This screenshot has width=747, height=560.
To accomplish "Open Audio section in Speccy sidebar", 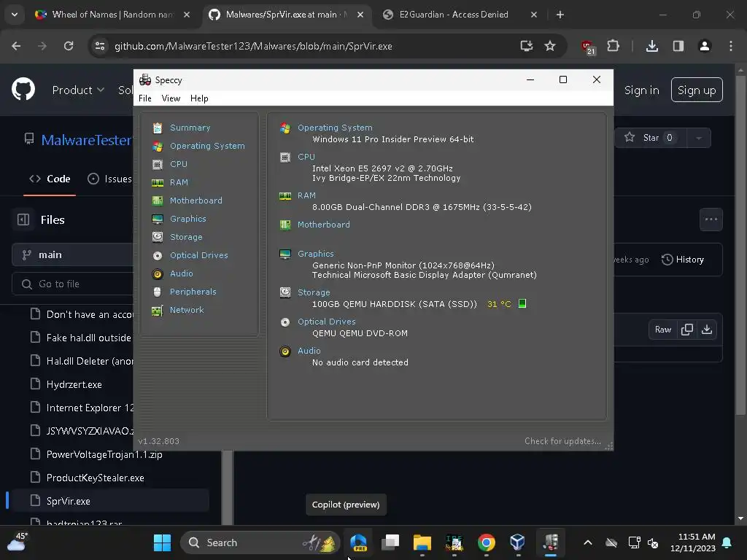I will point(181,273).
